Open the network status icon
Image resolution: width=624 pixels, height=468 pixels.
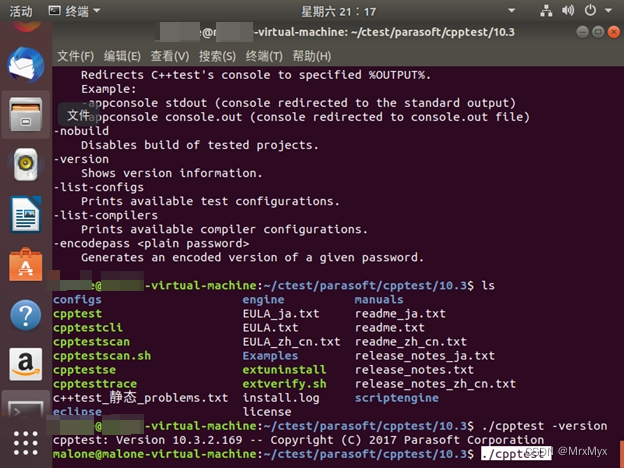(x=546, y=11)
